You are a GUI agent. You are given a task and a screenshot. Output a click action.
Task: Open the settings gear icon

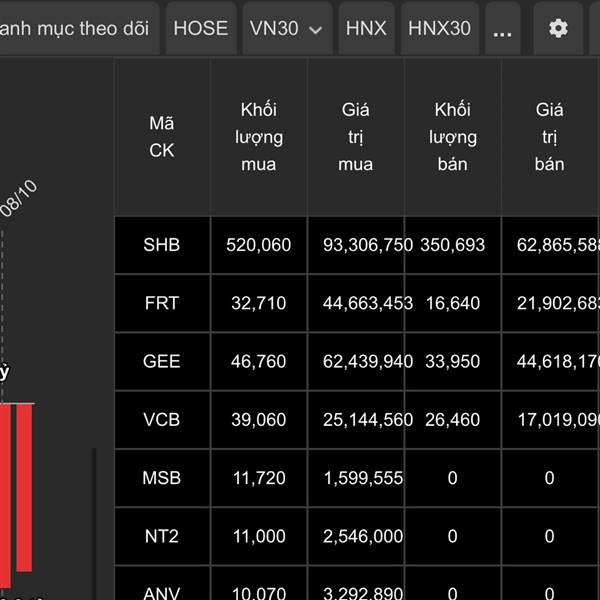[x=558, y=29]
